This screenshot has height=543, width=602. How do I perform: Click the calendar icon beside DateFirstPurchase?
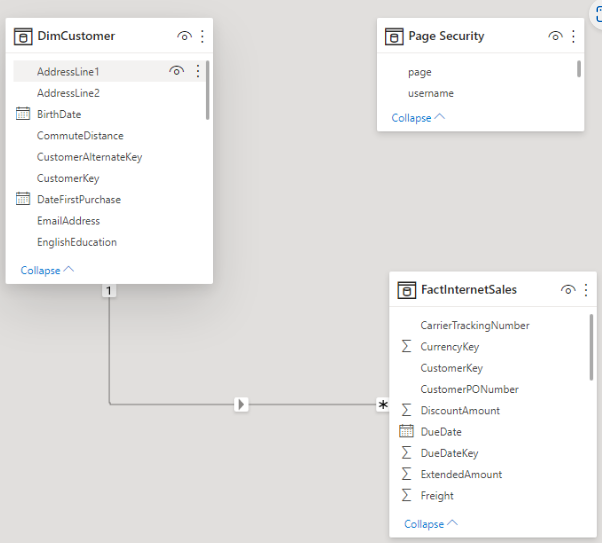23,199
